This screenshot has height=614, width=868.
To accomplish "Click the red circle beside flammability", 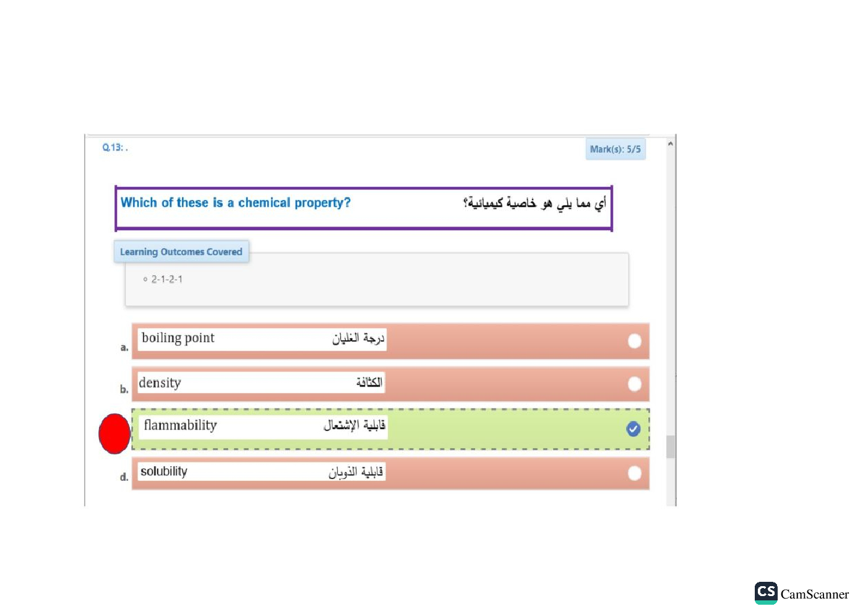I will [x=114, y=433].
